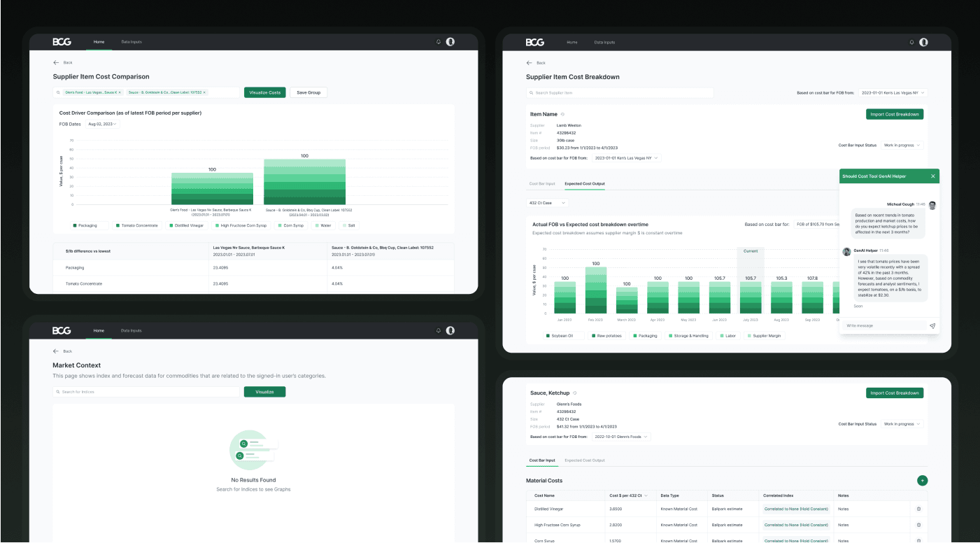Image resolution: width=980 pixels, height=543 pixels.
Task: Click the Labor legend color swatch
Action: [722, 336]
